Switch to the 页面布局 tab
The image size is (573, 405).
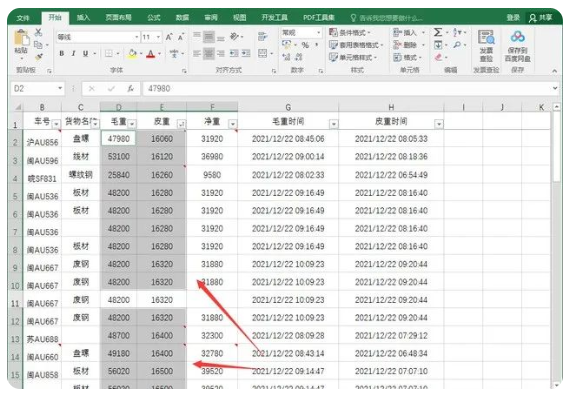pyautogui.click(x=118, y=18)
